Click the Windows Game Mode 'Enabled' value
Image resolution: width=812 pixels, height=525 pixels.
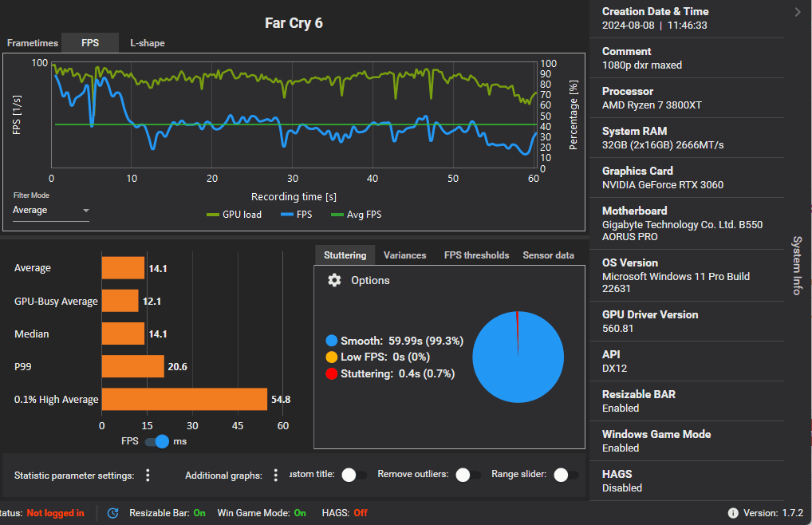coord(621,448)
